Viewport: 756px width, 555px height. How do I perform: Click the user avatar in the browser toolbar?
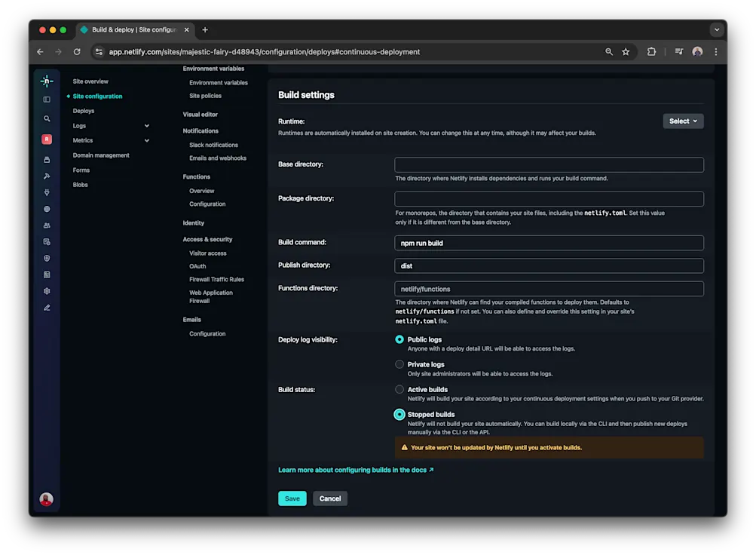696,51
